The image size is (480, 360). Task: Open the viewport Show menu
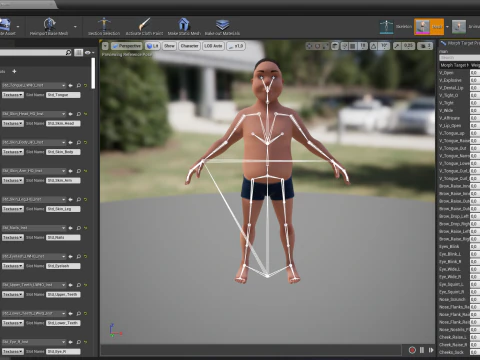(169, 46)
